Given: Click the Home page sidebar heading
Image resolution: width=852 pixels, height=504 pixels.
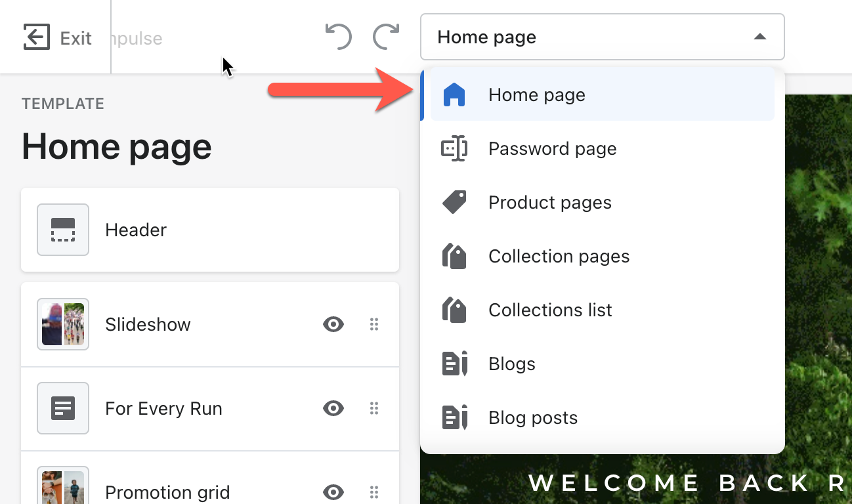Looking at the screenshot, I should [x=117, y=147].
